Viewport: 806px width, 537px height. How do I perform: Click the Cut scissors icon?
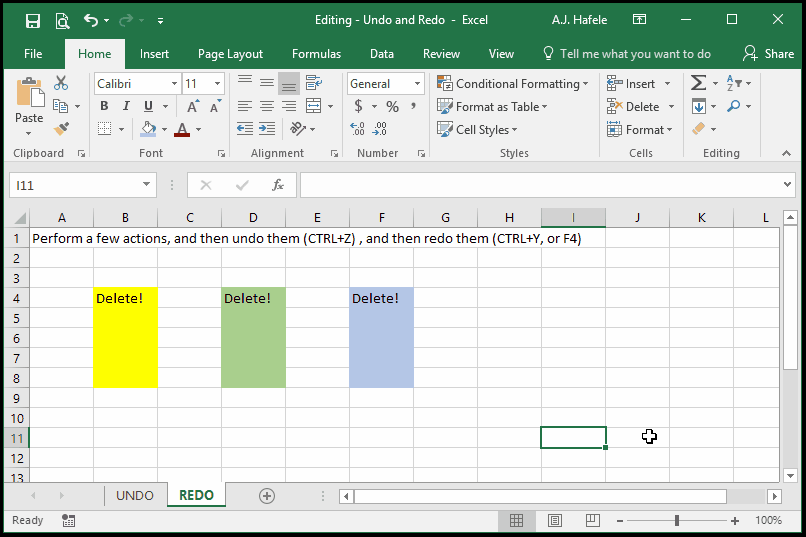point(61,83)
